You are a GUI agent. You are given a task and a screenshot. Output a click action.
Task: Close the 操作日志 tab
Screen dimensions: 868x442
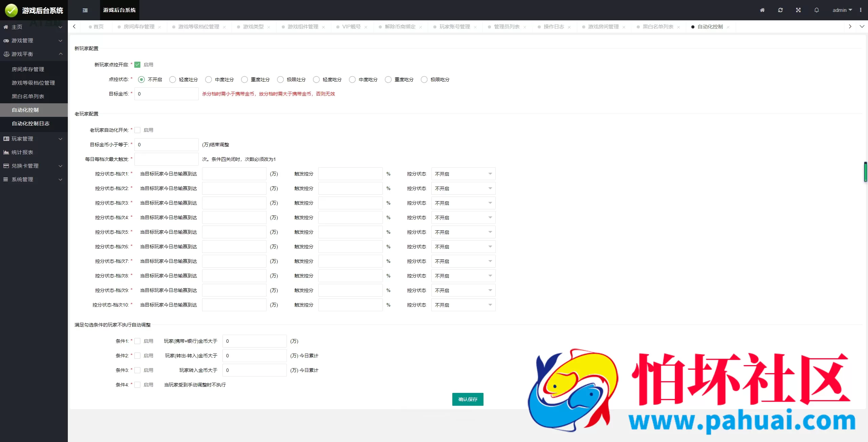[569, 27]
